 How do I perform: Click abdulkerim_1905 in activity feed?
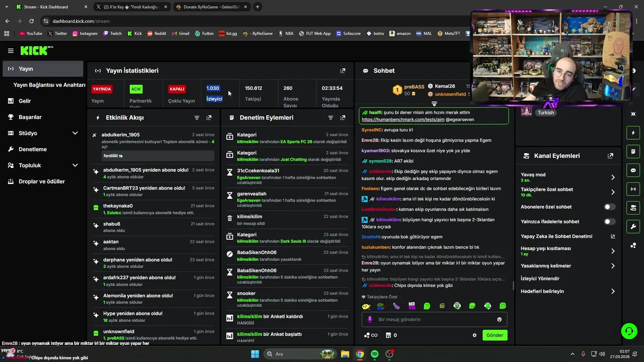121,135
